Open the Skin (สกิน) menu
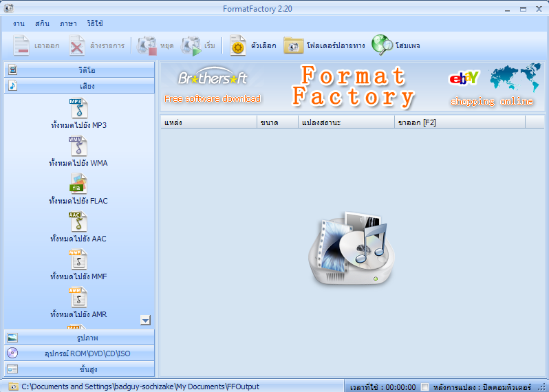 tap(43, 23)
